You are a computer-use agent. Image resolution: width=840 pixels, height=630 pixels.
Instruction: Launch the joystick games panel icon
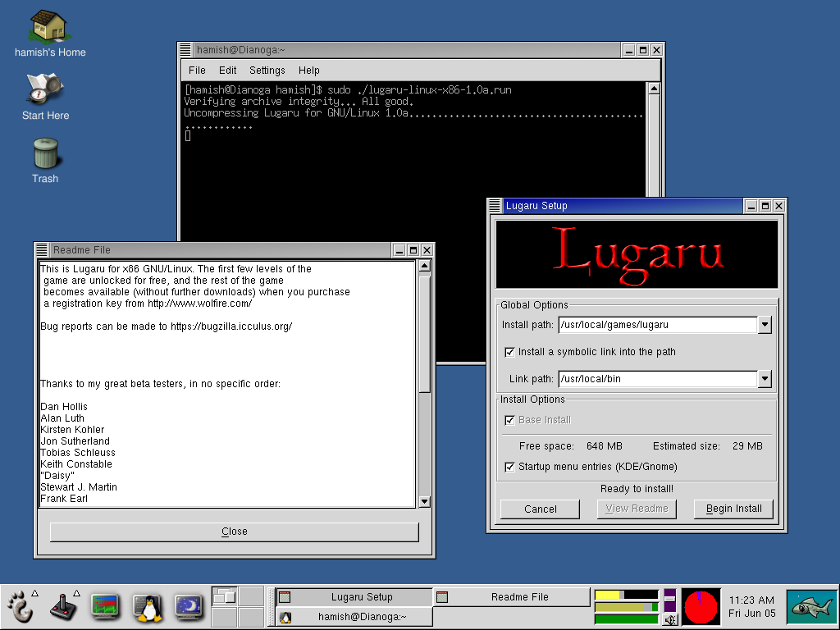pyautogui.click(x=63, y=607)
